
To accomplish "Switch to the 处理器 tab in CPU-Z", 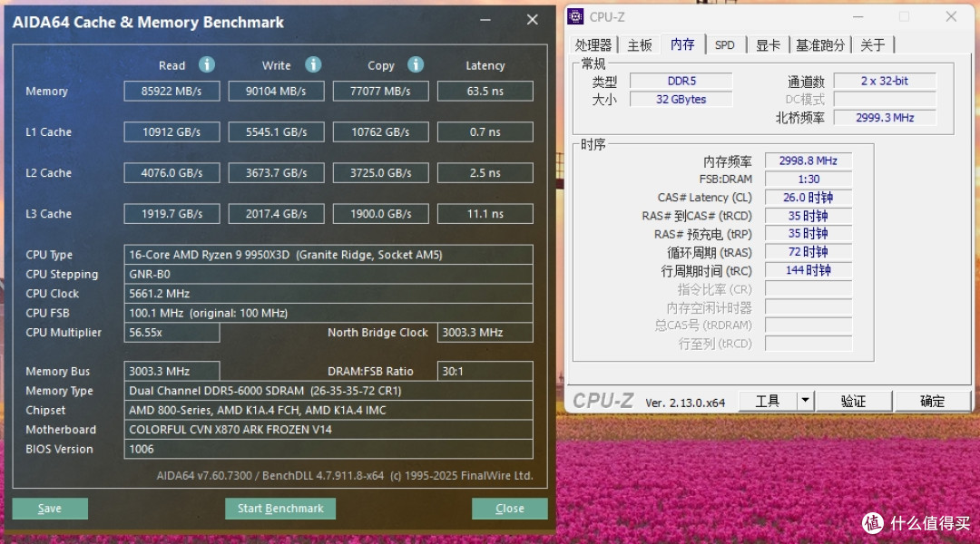I will coord(593,45).
